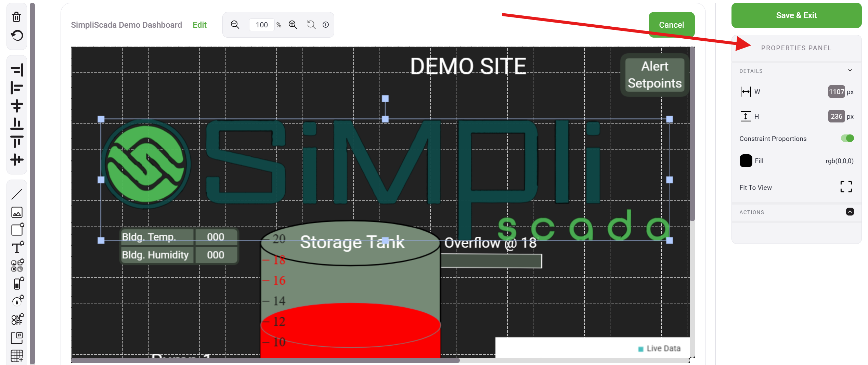Click the Fit To View icon
The width and height of the screenshot is (868, 365).
pos(846,187)
